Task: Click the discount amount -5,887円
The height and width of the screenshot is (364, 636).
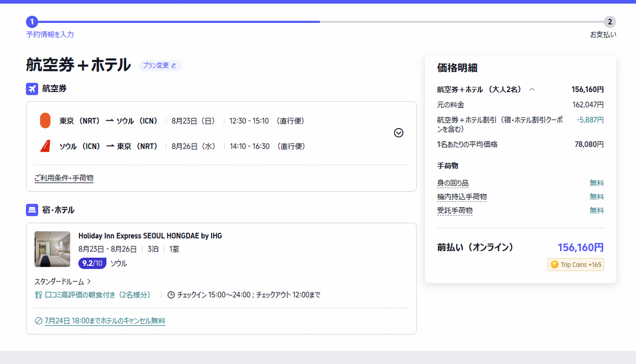Action: point(590,120)
